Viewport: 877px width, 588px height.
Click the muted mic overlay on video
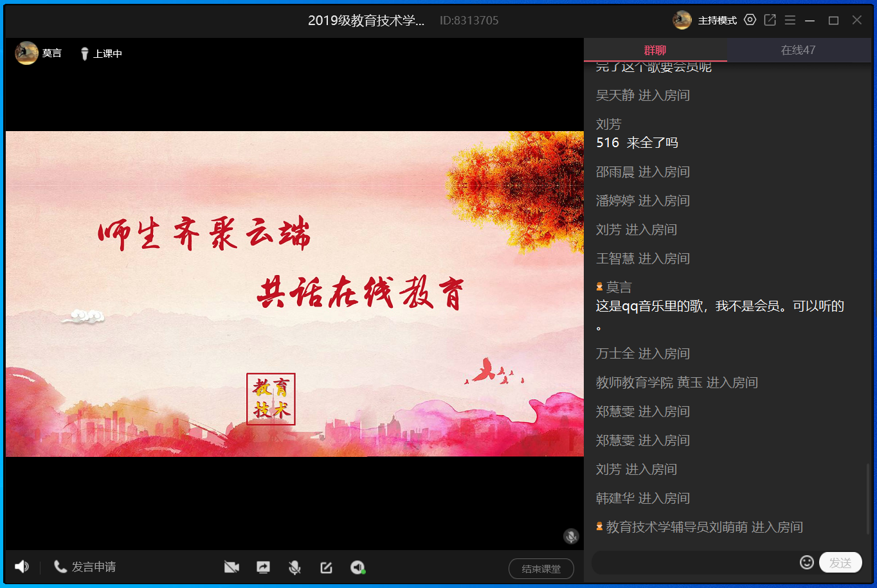pyautogui.click(x=571, y=536)
